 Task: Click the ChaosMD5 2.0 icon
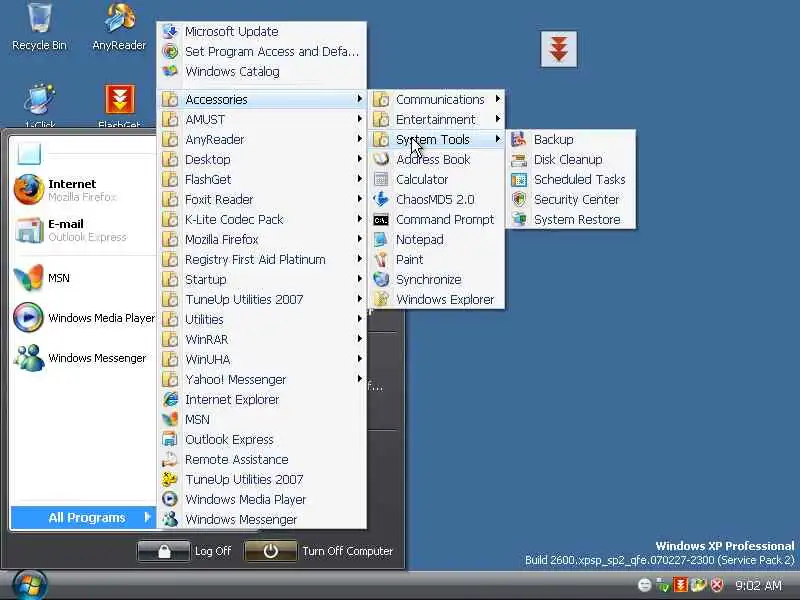coord(381,199)
